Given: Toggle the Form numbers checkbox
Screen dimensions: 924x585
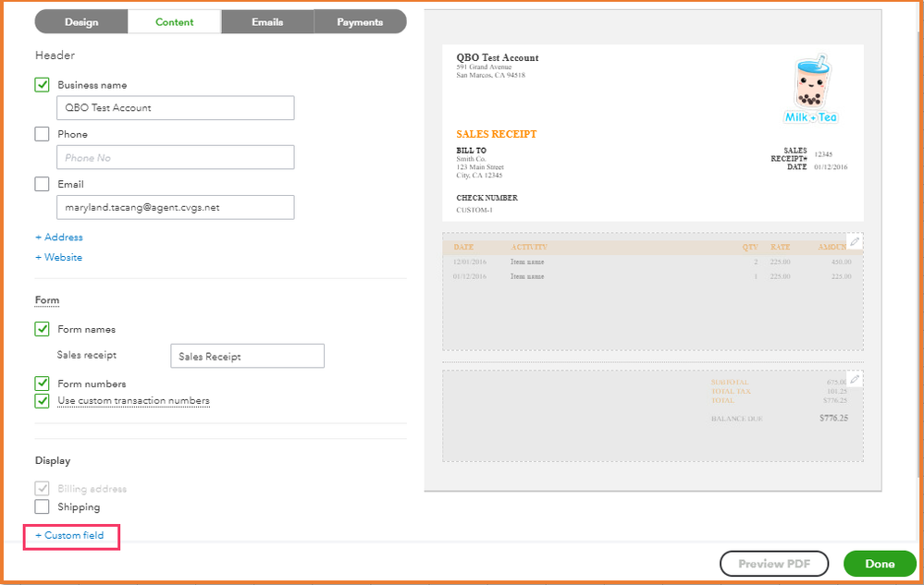Looking at the screenshot, I should pyautogui.click(x=42, y=384).
